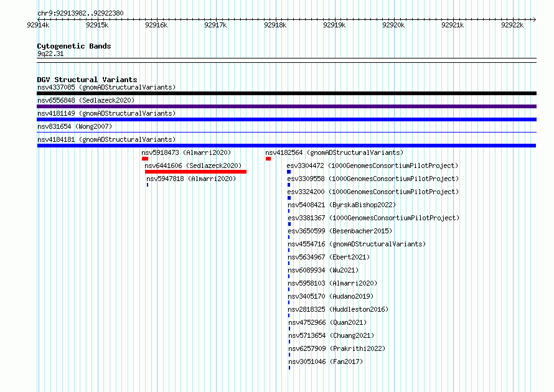The image size is (554, 392).
Task: Click the chr9:92913982..92922380 coordinates text
Action: 80,14
